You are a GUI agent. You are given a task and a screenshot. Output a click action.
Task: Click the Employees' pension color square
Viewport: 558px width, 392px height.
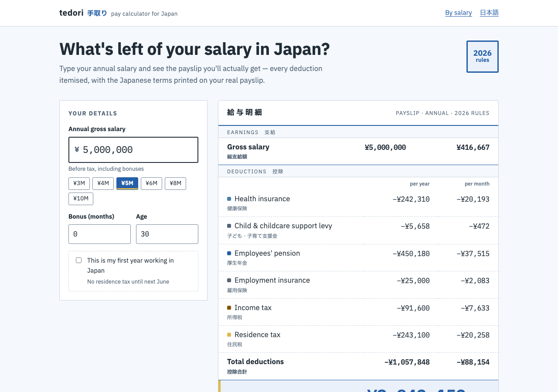pyautogui.click(x=229, y=253)
